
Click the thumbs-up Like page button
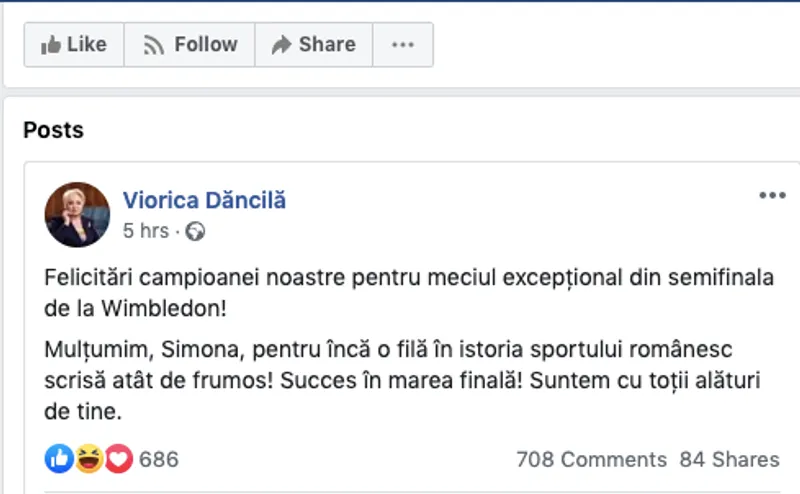click(x=74, y=45)
